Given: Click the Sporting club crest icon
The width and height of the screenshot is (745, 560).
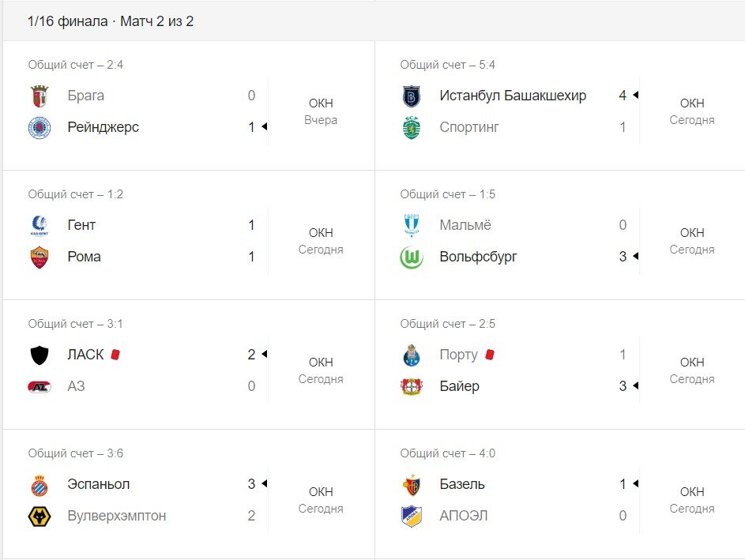Looking at the screenshot, I should click(x=412, y=127).
